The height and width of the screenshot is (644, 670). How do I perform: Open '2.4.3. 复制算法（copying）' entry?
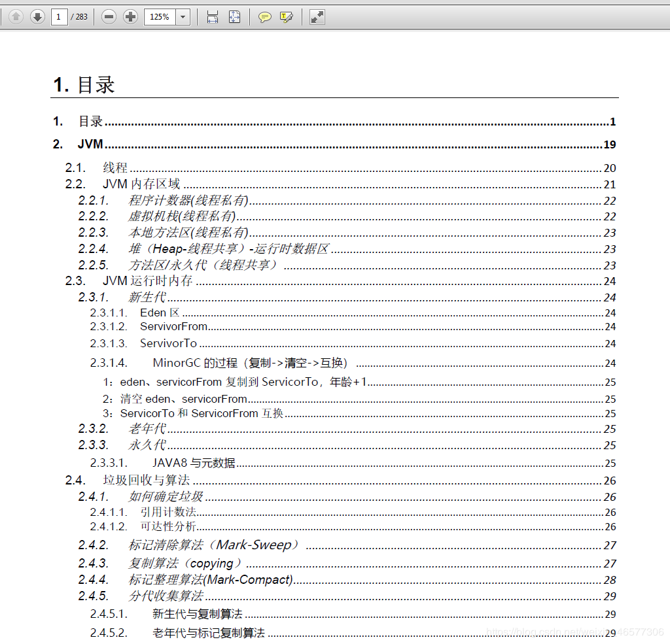[347, 564]
